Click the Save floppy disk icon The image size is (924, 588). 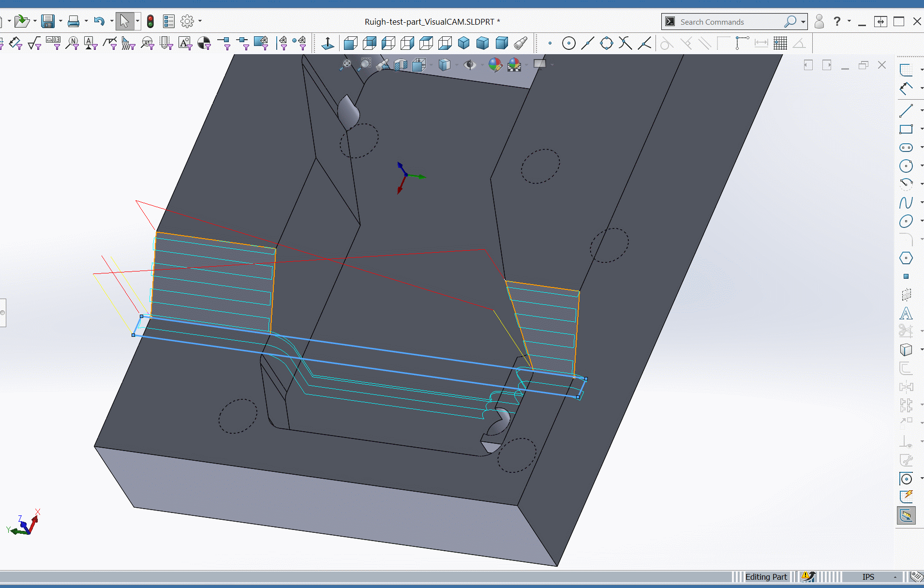tap(47, 21)
